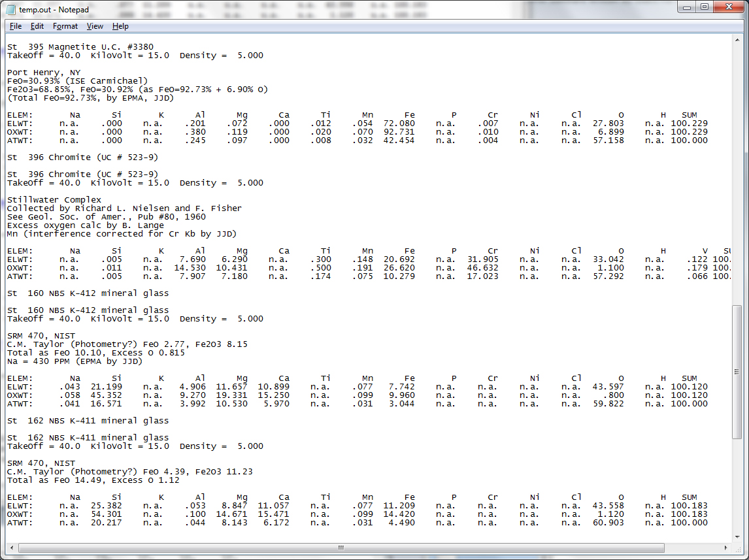
Task: Click the Notepad icon in title bar
Action: 11,9
